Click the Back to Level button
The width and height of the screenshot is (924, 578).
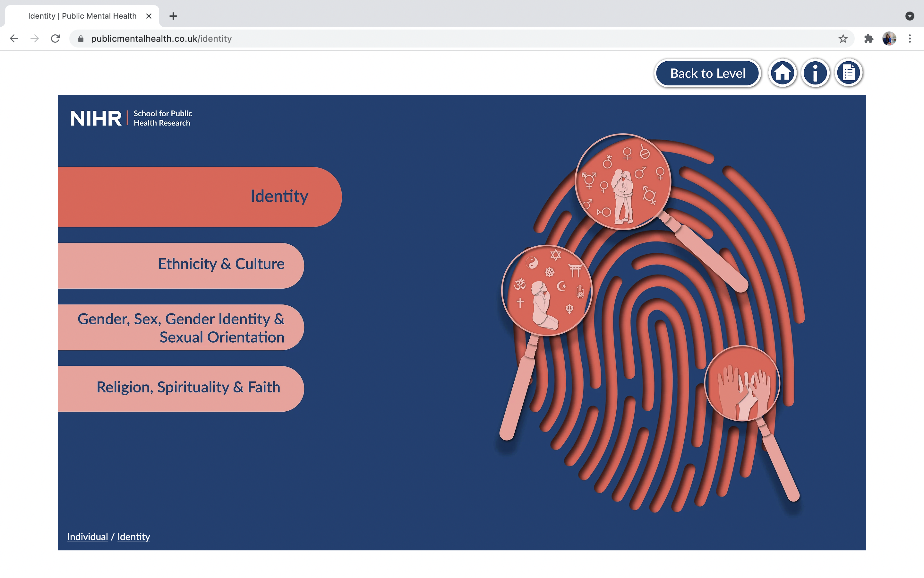(x=707, y=73)
